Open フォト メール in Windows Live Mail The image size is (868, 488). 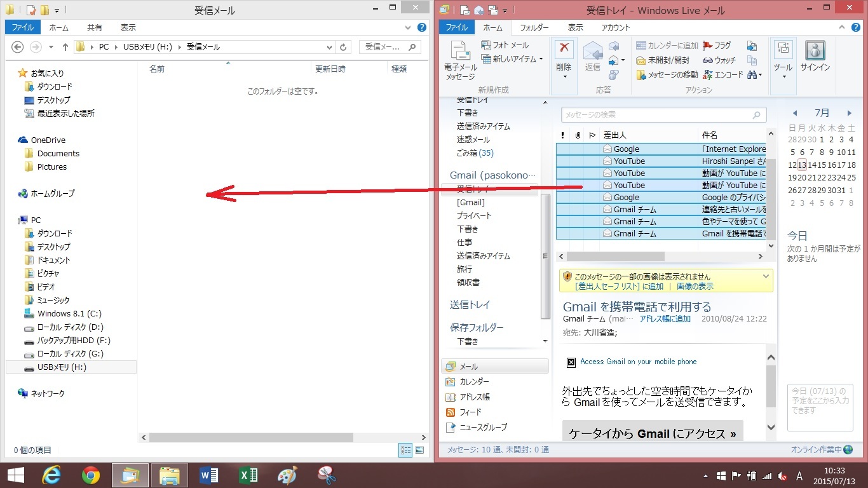[x=505, y=45]
